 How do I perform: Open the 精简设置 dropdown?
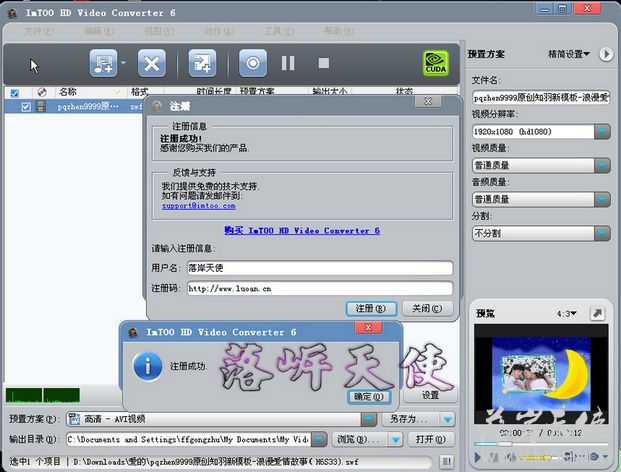point(569,54)
